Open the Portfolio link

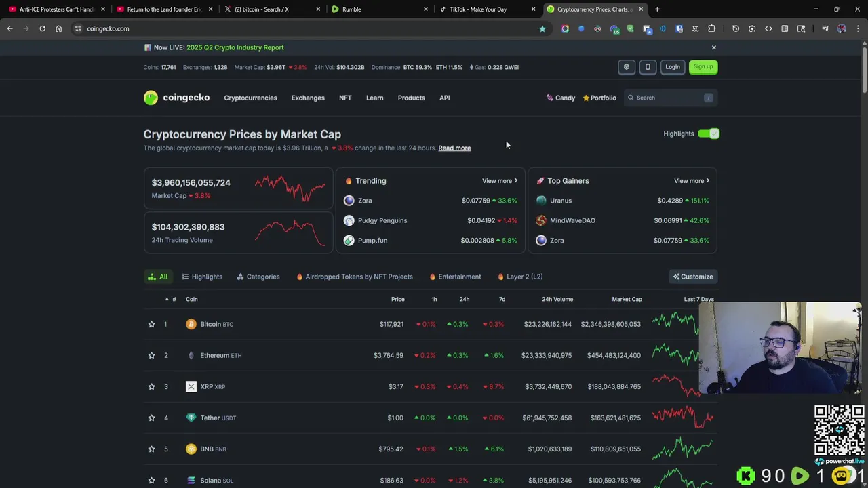pos(599,98)
